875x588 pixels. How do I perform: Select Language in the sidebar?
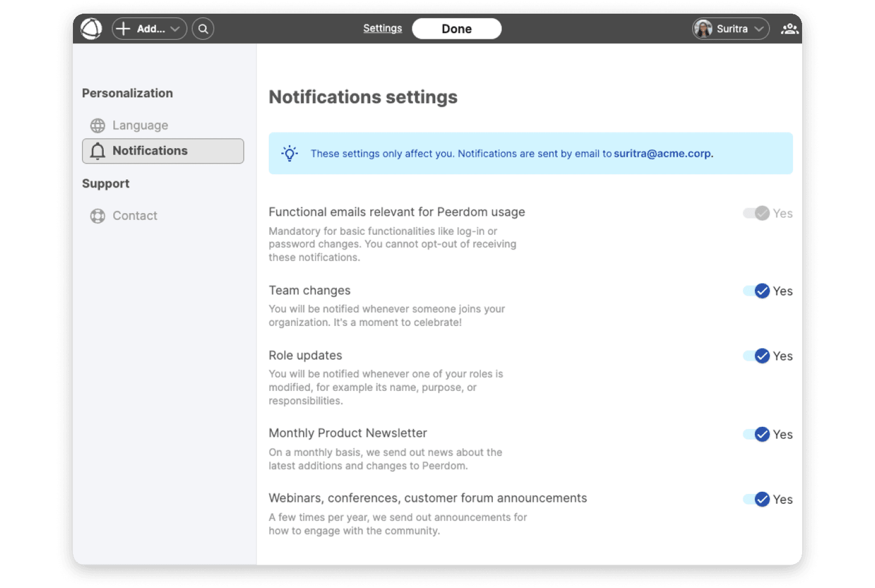point(140,125)
